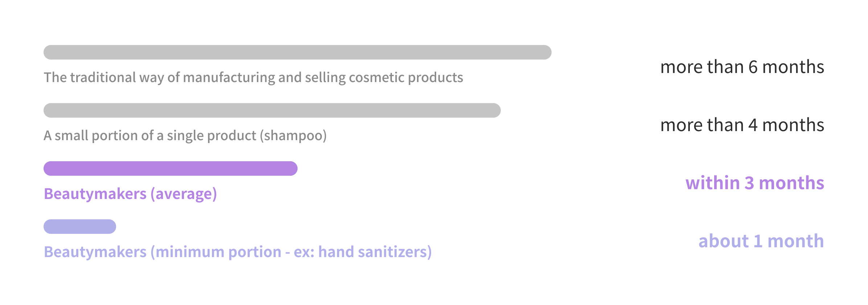
Task: Click the short lavender minimum portion bar
Action: pos(80,227)
